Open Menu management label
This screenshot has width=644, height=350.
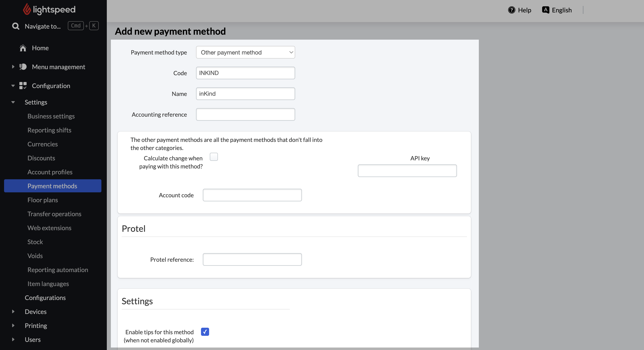point(59,67)
